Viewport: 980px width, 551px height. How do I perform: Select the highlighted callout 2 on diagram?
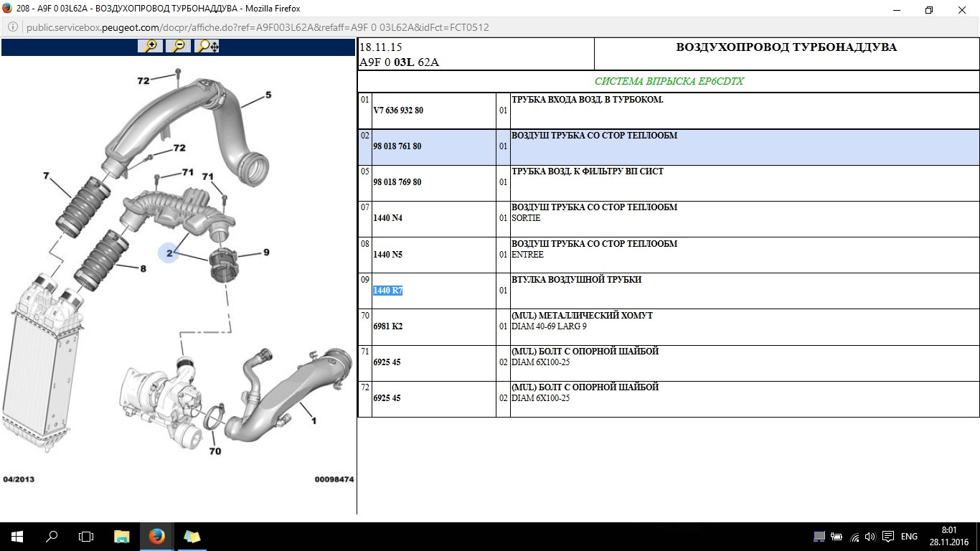pyautogui.click(x=169, y=253)
